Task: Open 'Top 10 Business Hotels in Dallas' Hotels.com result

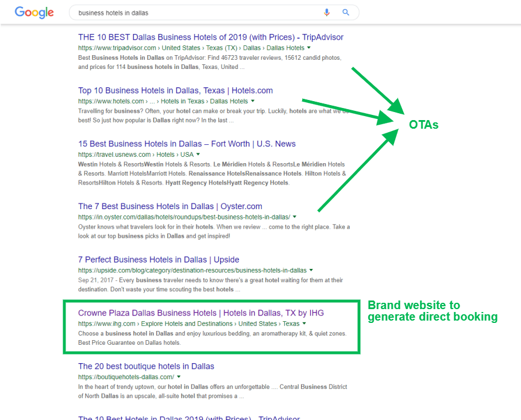Action: point(175,90)
